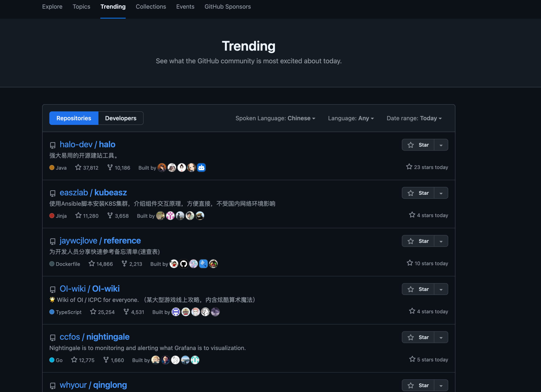Click the repository icon beside ccfos / nightingale
This screenshot has height=392, width=541.
tap(53, 338)
